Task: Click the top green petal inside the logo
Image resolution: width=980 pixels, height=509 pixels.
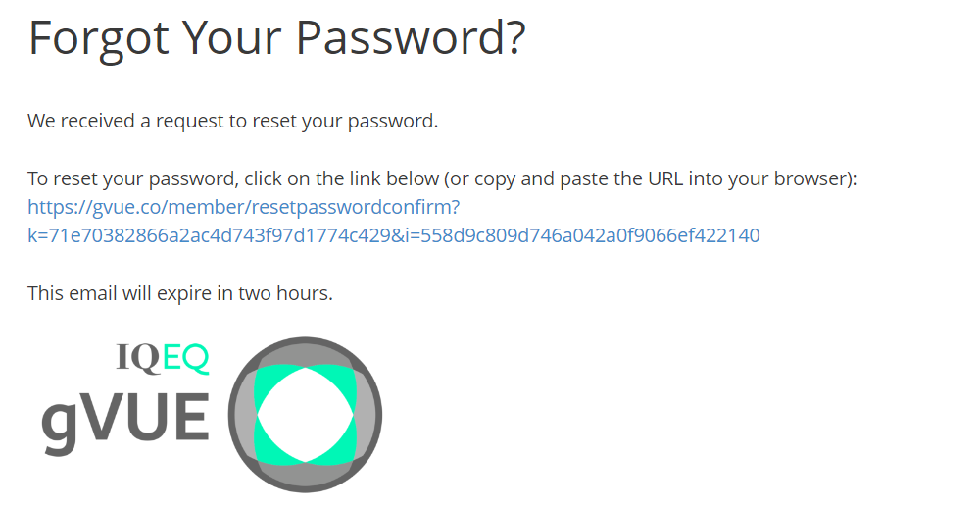Action: (305, 370)
